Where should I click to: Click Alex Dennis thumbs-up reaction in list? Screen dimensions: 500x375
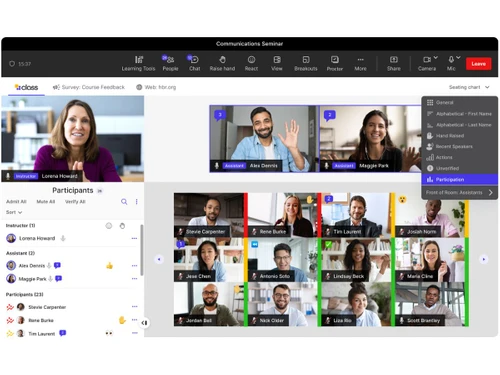[109, 266]
